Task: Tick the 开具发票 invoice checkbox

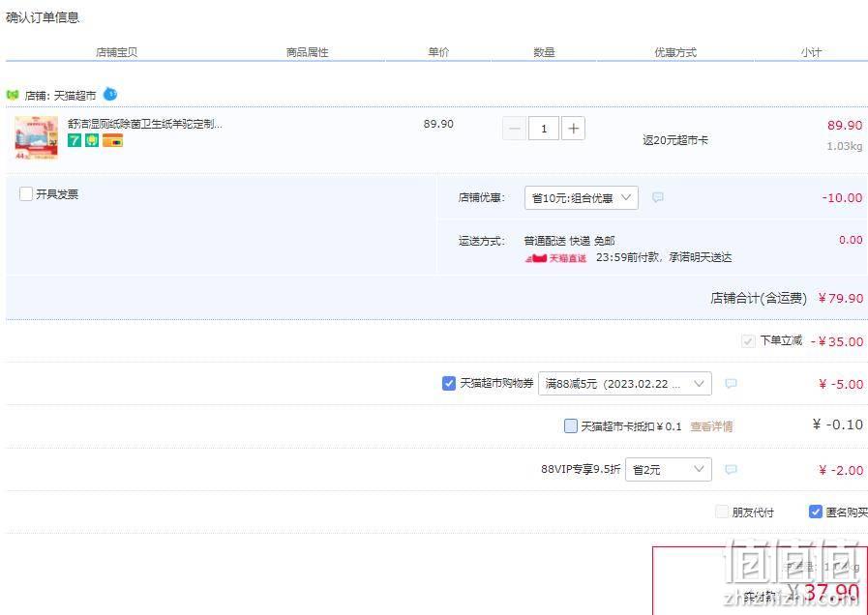Action: point(25,193)
